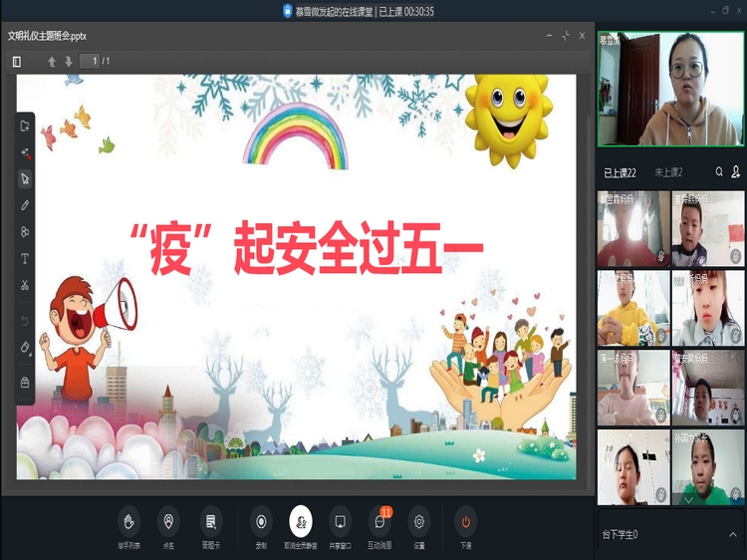Go to previous slide with up arrow
Viewport: 747px width, 560px height.
click(52, 62)
